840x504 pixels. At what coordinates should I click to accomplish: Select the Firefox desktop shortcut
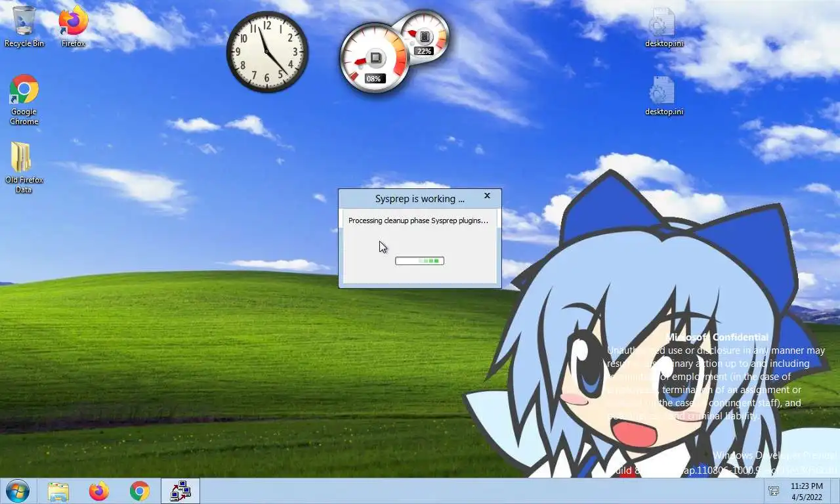(73, 26)
